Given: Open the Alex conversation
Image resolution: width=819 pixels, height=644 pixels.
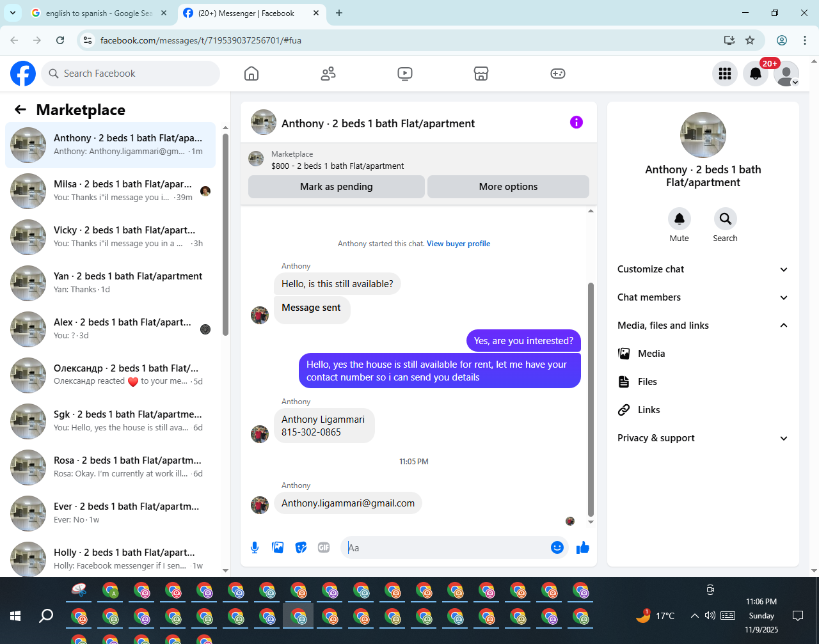Looking at the screenshot, I should 111,329.
